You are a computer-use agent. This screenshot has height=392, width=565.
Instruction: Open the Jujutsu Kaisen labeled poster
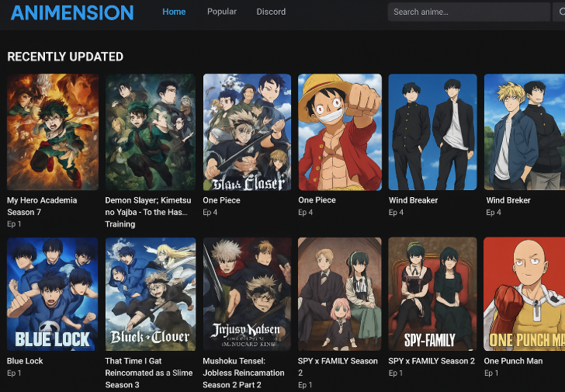pyautogui.click(x=247, y=293)
